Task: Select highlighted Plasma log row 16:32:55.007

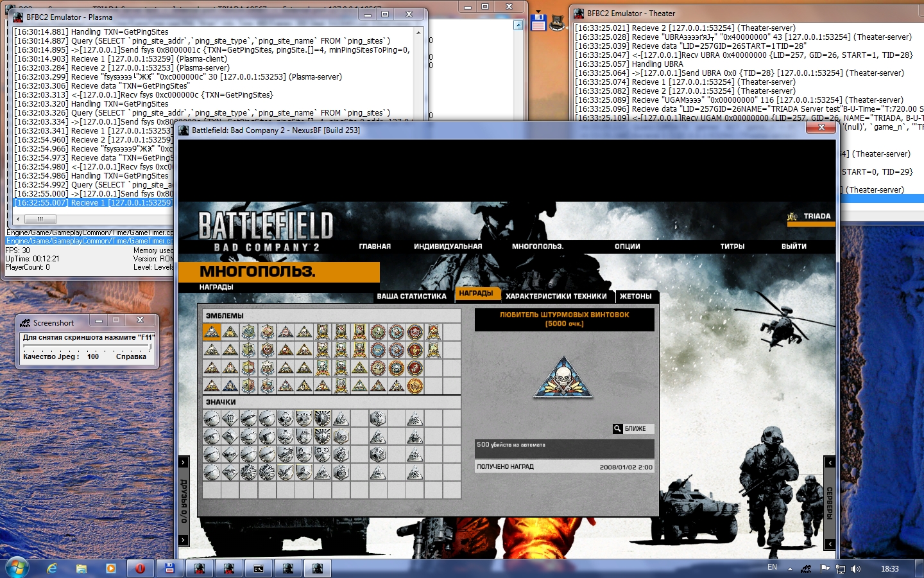Action: click(x=94, y=202)
